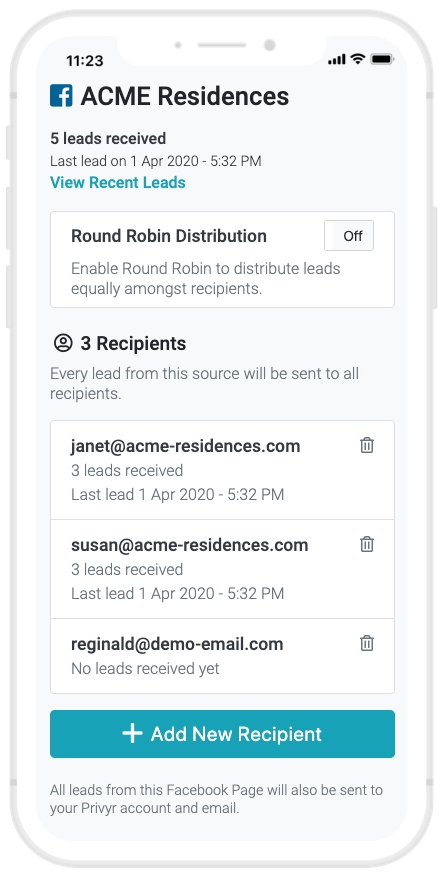
Task: Tap the Wi-Fi status icon
Action: point(358,59)
